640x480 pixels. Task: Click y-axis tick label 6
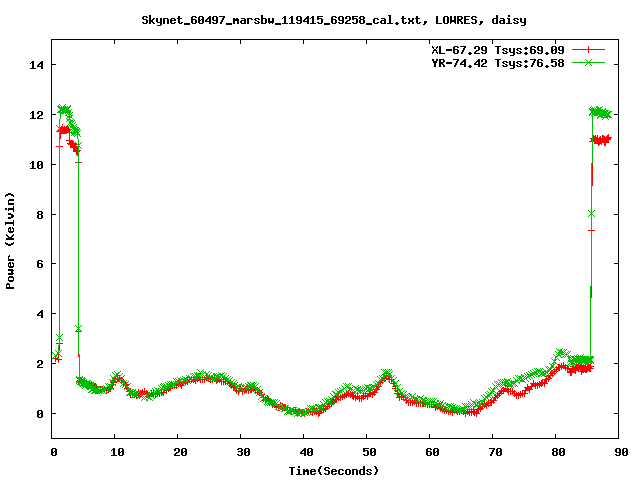pyautogui.click(x=40, y=264)
